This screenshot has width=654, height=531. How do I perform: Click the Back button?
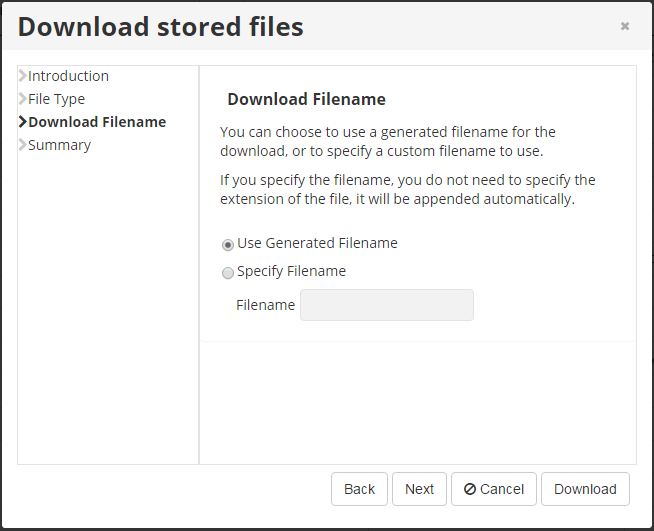tap(359, 489)
